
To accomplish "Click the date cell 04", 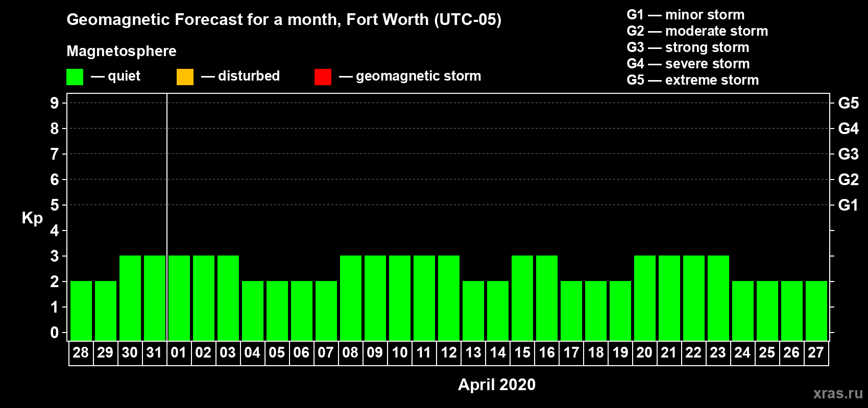I will pyautogui.click(x=252, y=353).
